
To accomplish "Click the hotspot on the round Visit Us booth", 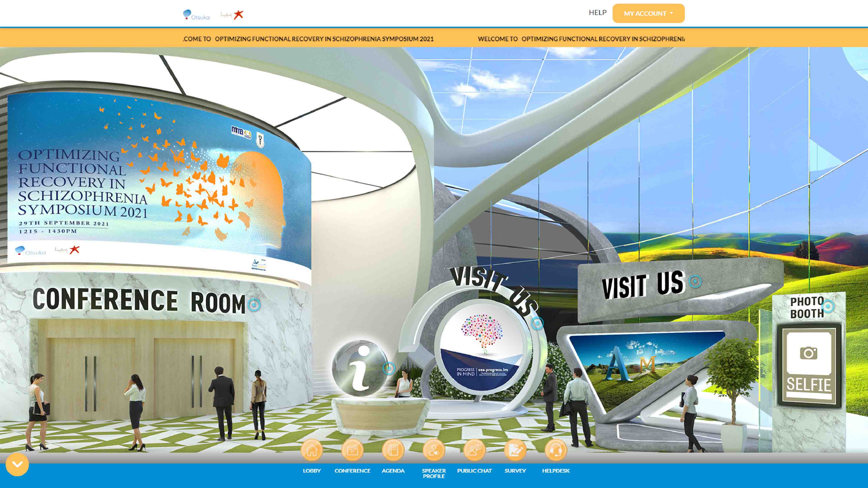I will point(538,323).
